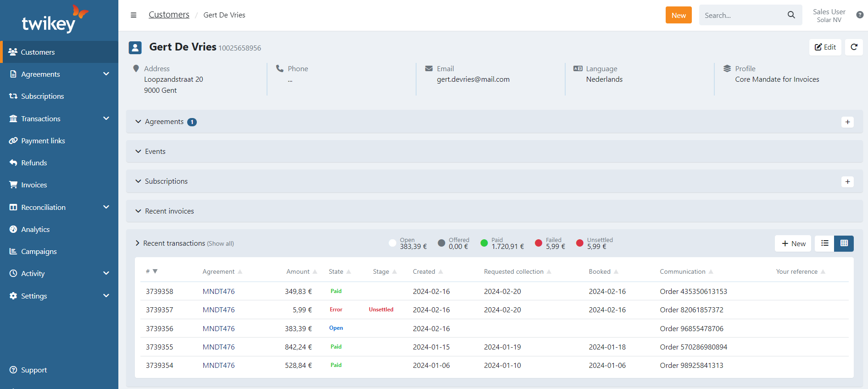The width and height of the screenshot is (868, 389).
Task: Click the hamburger menu icon
Action: pyautogui.click(x=134, y=15)
